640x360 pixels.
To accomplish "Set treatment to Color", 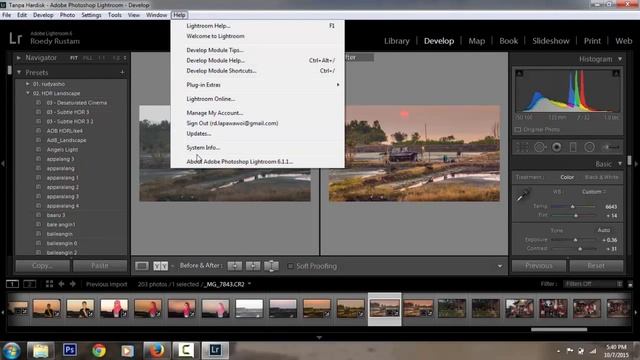I will [567, 177].
